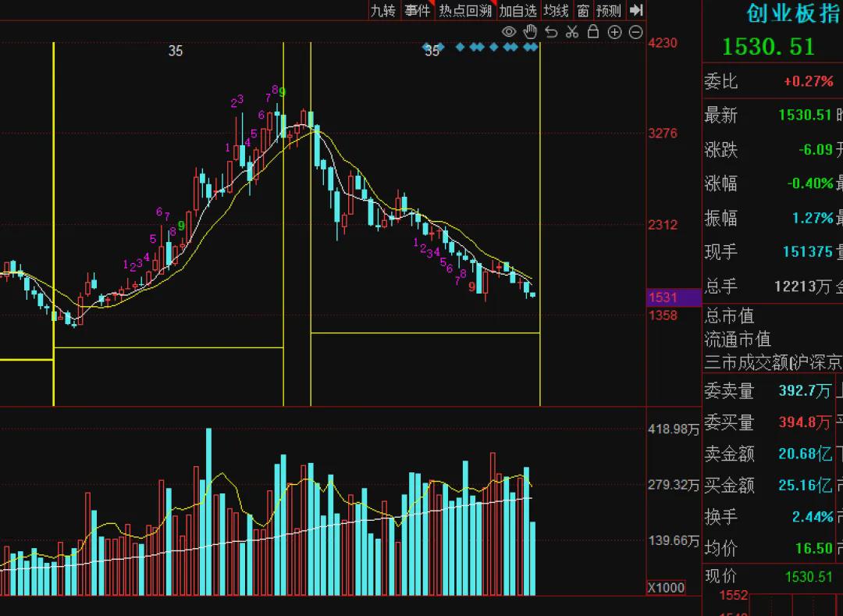Viewport: 843px width, 616px height.
Task: Toggle 均线 moving averages
Action: (556, 11)
